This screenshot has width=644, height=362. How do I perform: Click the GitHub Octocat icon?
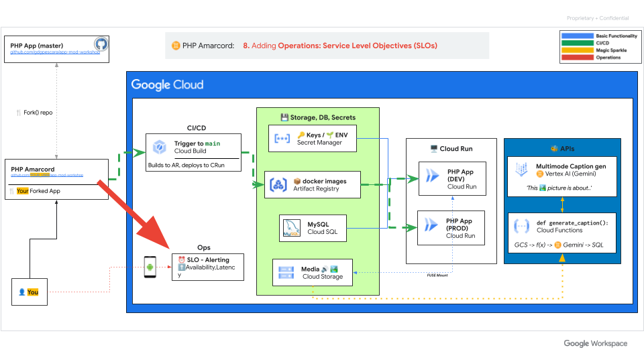(100, 44)
